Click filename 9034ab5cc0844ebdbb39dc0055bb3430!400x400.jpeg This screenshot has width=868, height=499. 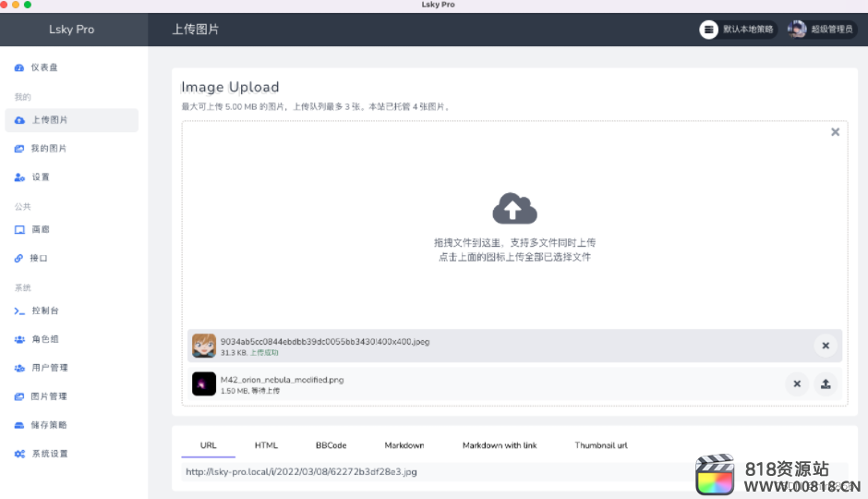(325, 342)
